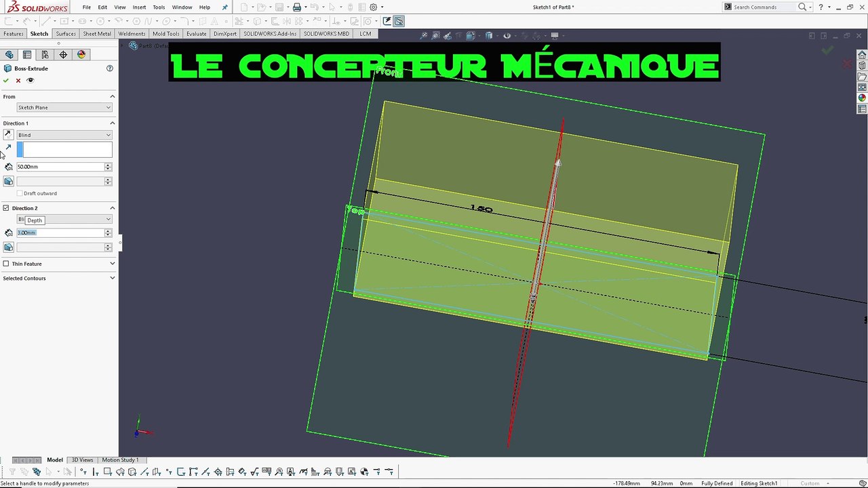Collapse the Direction 1 section
868x488 pixels.
tap(113, 123)
